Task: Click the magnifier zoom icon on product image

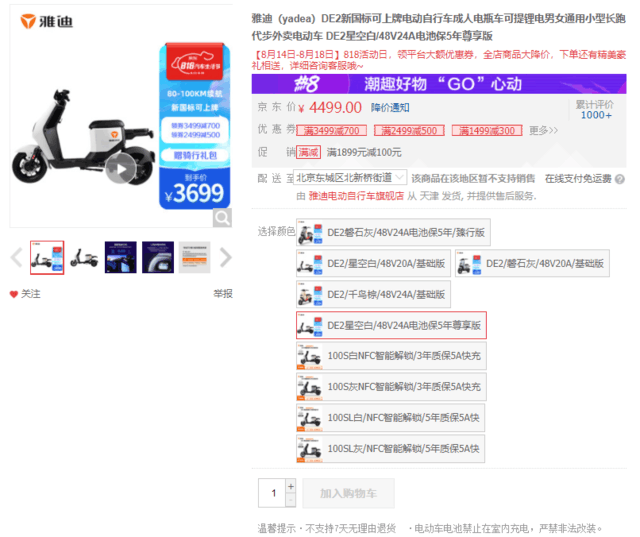Action: [x=222, y=218]
